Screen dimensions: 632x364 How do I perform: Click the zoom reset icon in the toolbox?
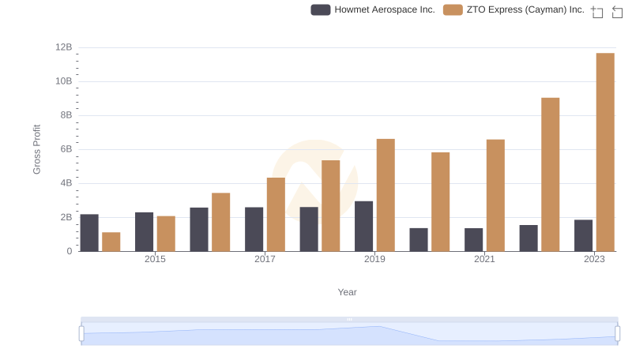[617, 12]
